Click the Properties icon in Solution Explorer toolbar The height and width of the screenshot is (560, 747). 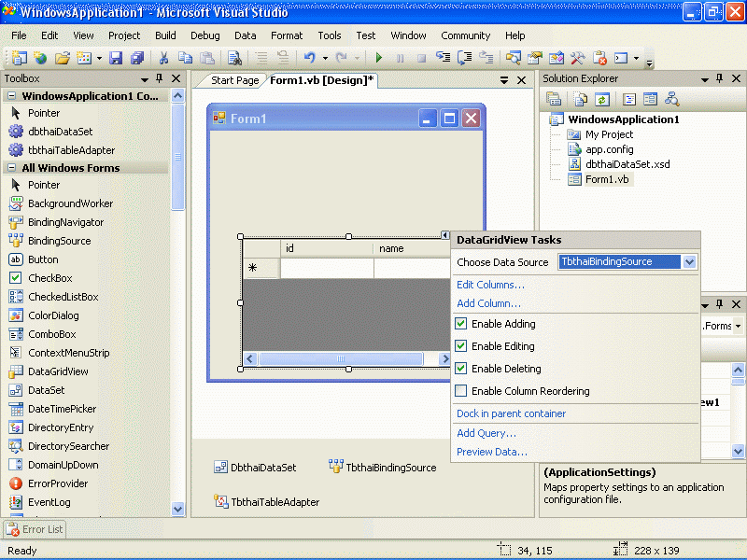[x=554, y=99]
